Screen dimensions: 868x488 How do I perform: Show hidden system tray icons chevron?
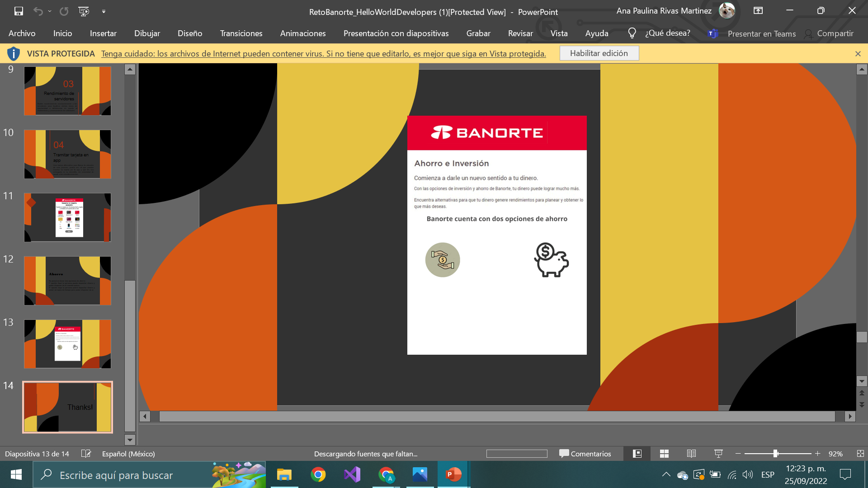point(666,474)
